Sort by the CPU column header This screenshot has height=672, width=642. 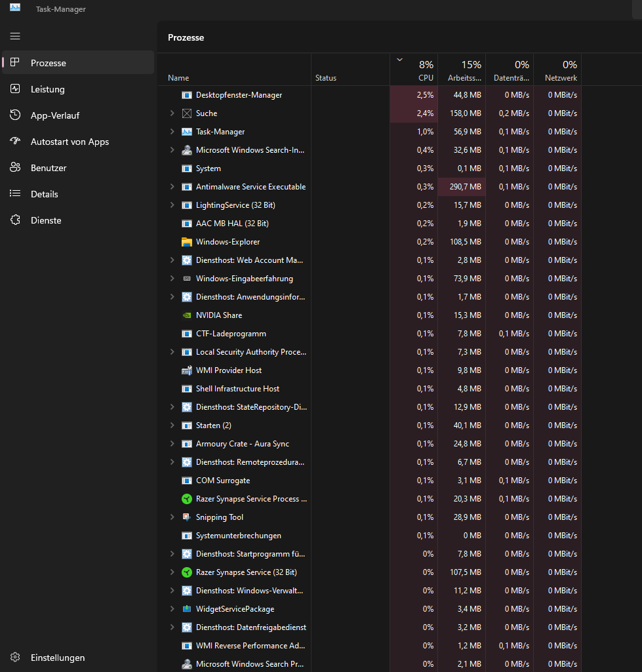tap(414, 69)
